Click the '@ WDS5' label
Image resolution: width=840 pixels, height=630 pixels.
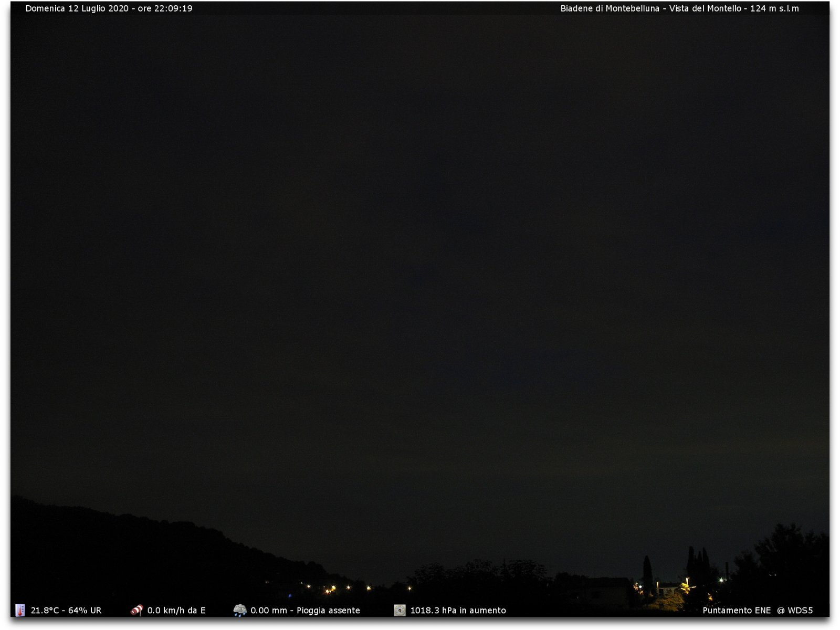point(795,611)
